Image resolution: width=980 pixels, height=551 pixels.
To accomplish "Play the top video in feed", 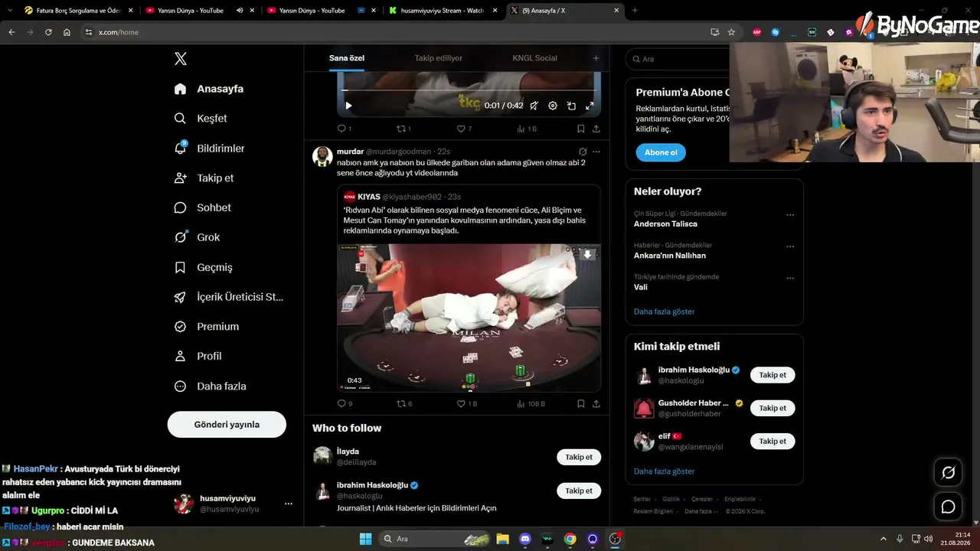I will [x=348, y=106].
